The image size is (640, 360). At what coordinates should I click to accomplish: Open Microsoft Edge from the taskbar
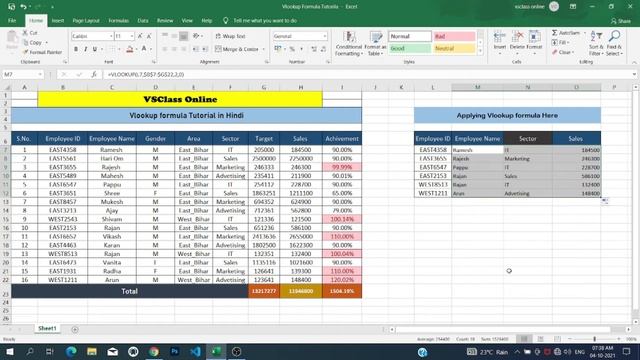pos(71,351)
